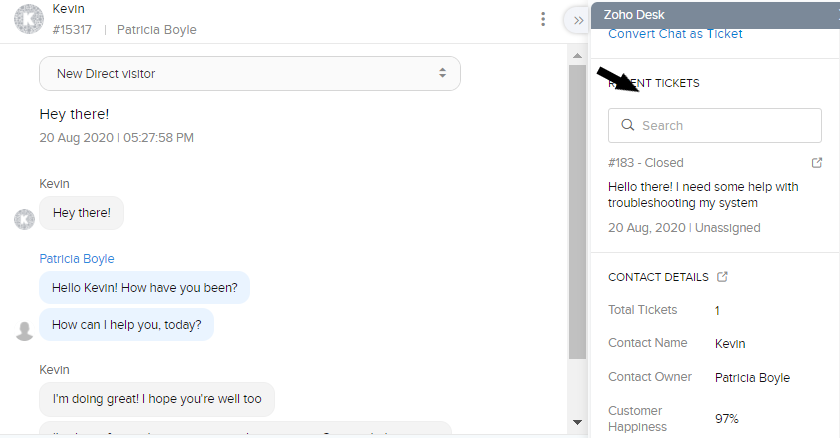Focus the Recent Tickets search field

tap(715, 125)
